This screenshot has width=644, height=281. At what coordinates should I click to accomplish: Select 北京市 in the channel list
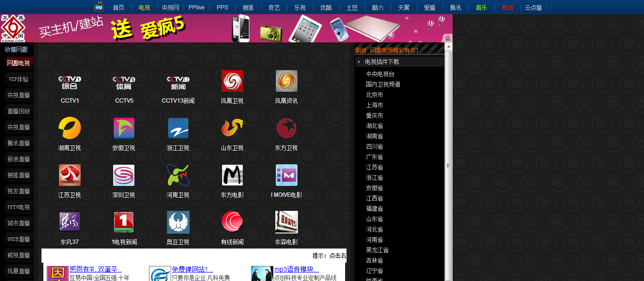click(x=374, y=95)
